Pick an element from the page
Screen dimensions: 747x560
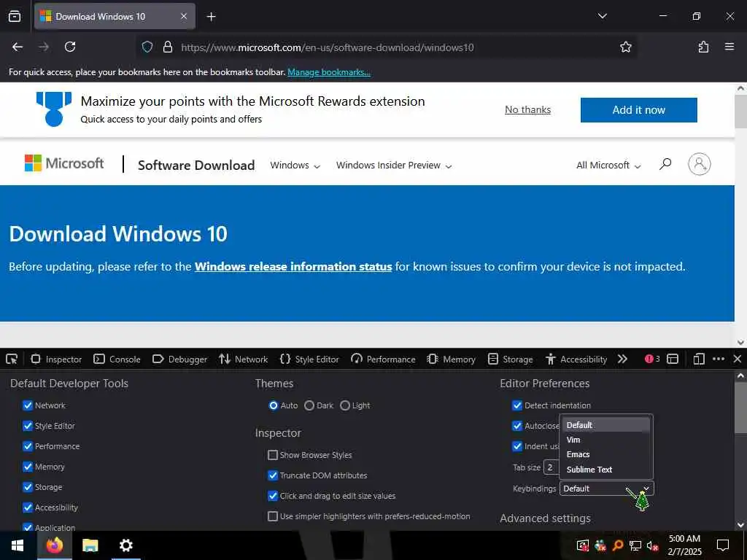pos(12,359)
